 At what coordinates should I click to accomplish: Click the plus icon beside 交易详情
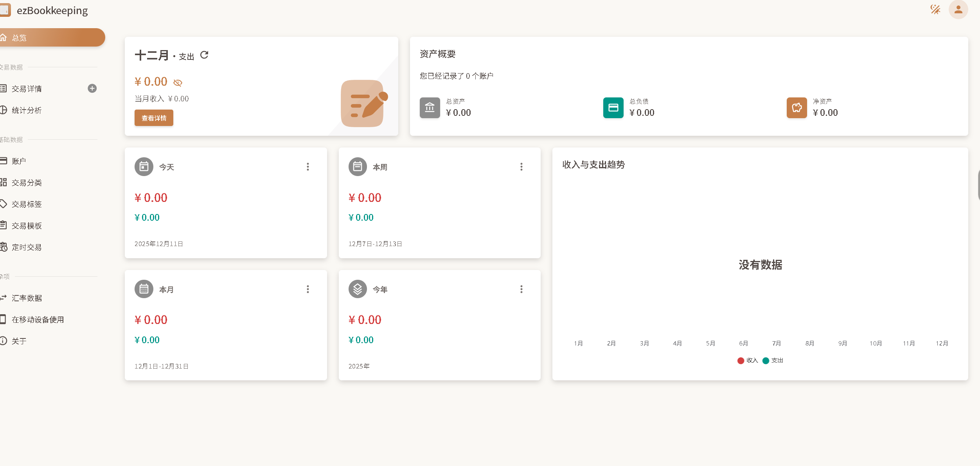[92, 88]
